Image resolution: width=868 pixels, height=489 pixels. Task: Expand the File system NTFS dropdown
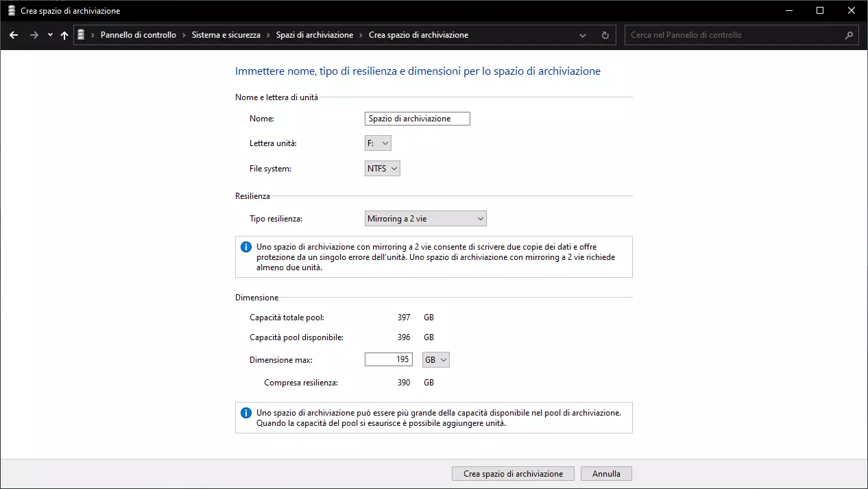(382, 168)
